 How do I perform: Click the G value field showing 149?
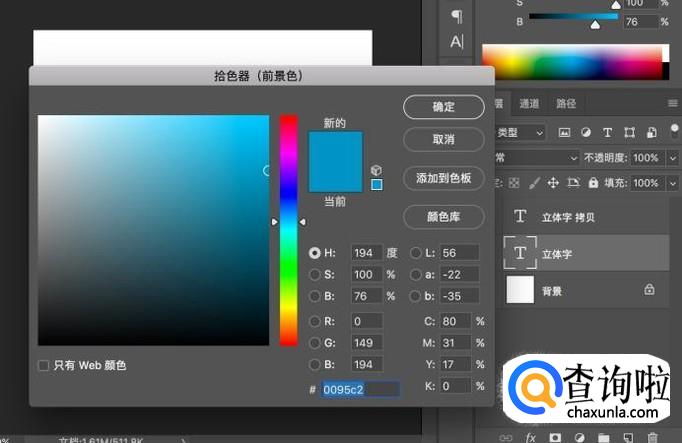click(367, 343)
